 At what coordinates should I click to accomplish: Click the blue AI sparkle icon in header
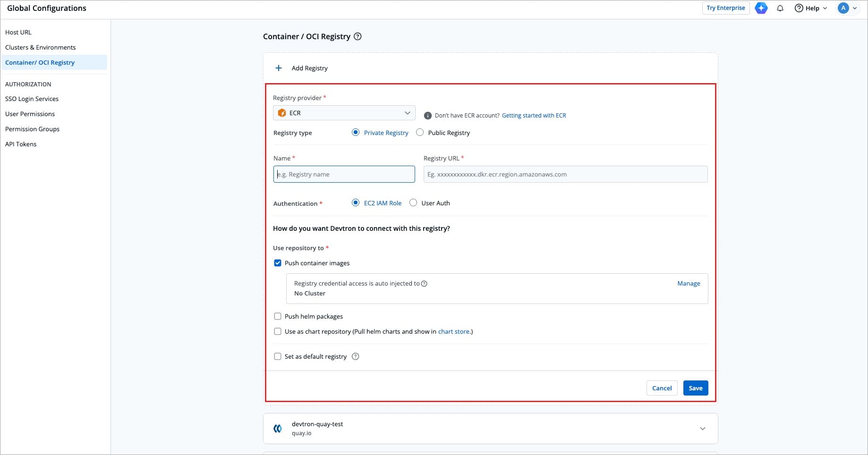761,8
